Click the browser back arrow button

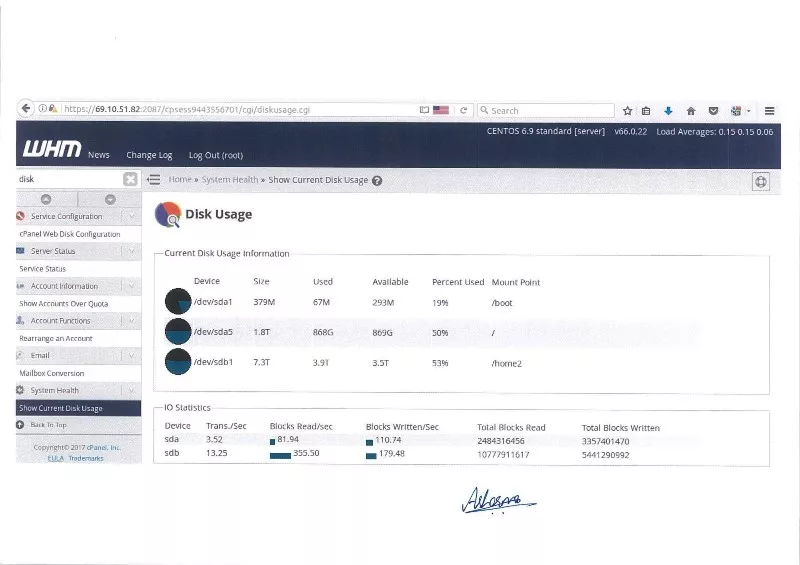[x=27, y=109]
